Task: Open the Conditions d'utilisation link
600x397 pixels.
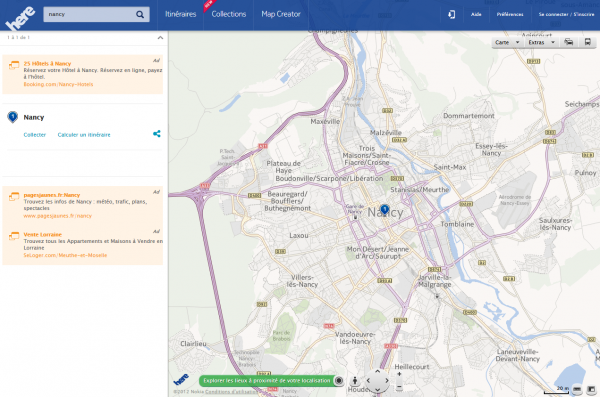Action: 232,392
